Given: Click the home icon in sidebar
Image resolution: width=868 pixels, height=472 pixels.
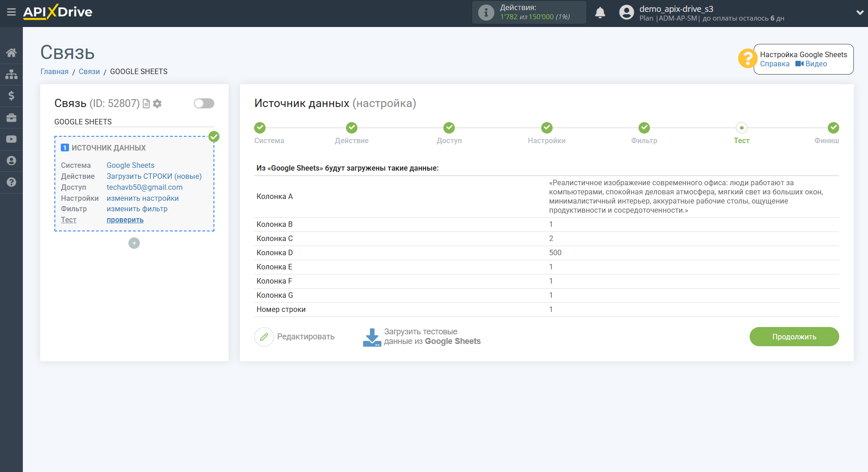Looking at the screenshot, I should click(x=11, y=53).
